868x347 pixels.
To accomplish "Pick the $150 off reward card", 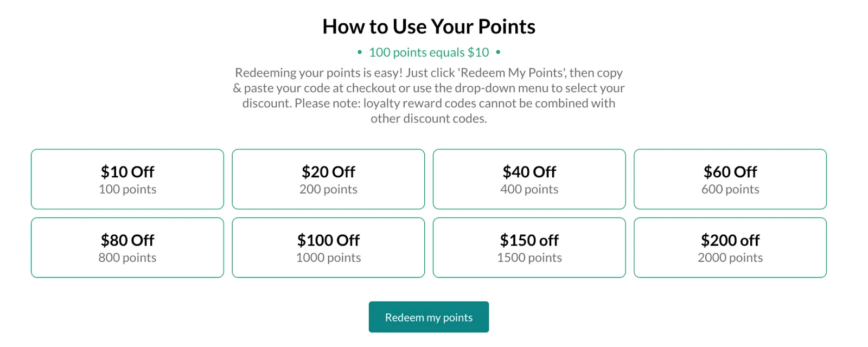I will point(529,248).
